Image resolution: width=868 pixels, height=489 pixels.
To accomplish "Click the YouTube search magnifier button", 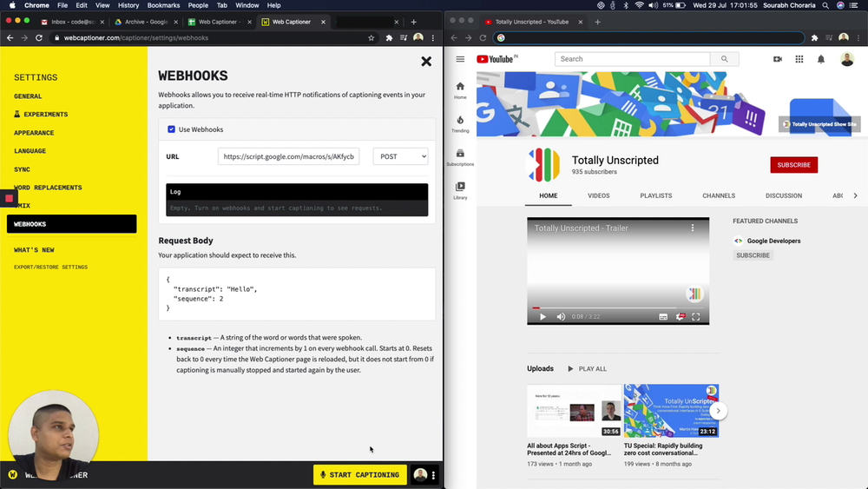I will pos(723,59).
